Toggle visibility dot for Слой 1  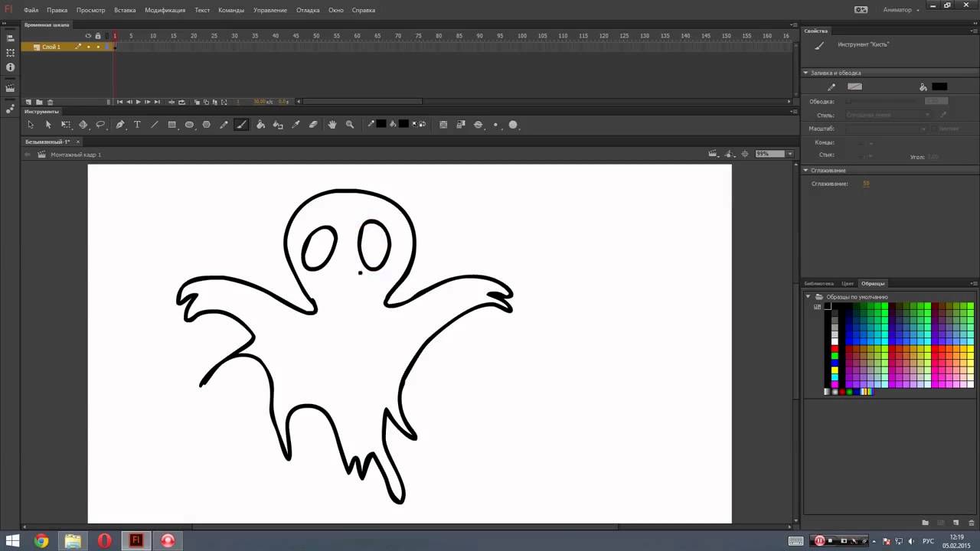(88, 47)
